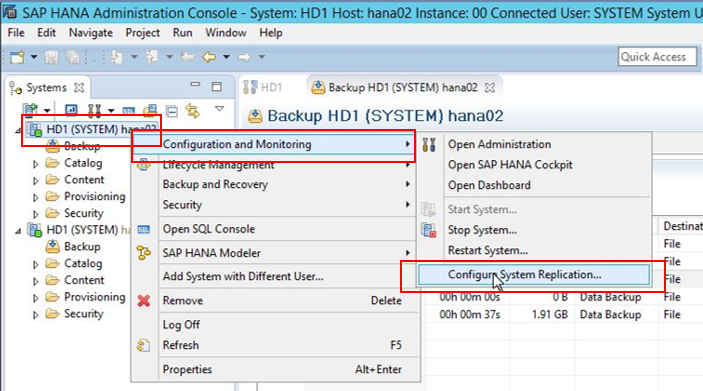This screenshot has height=391, width=703.
Task: Click the Previous Annotation toolbar icon
Action: coord(152,57)
